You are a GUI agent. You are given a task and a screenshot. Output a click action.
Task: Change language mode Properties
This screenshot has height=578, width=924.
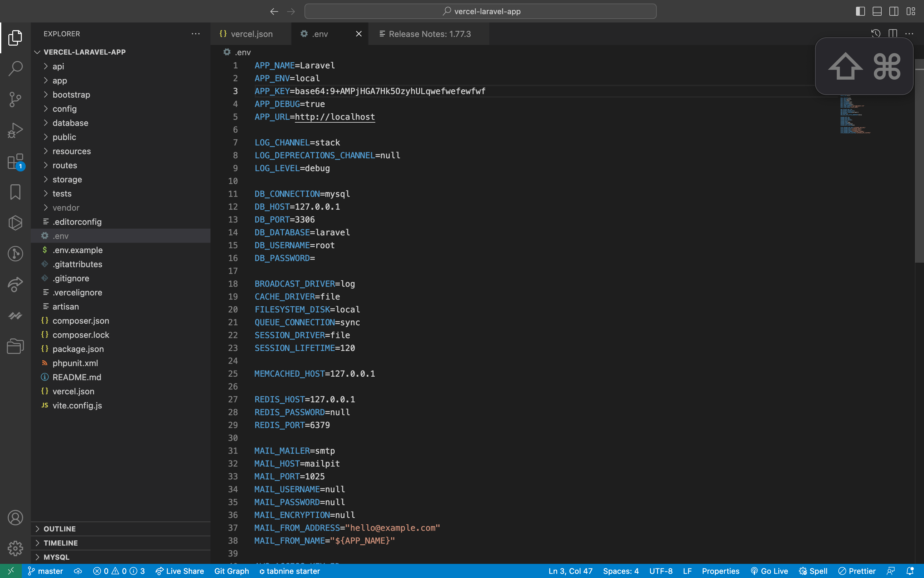[721, 571]
